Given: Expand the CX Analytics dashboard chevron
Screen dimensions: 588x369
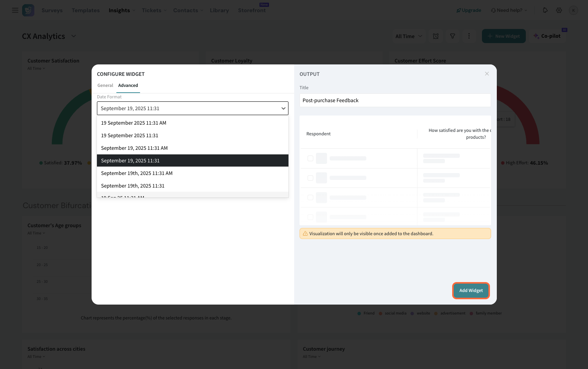Looking at the screenshot, I should [x=74, y=36].
